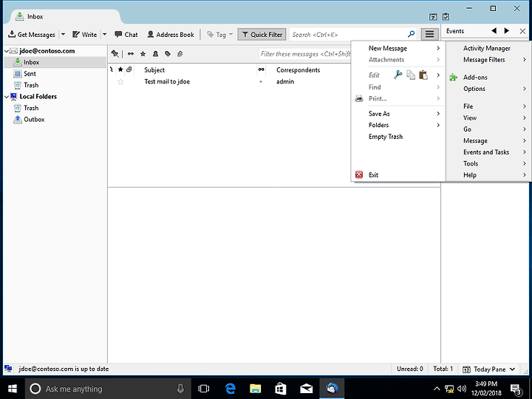Toggle read dot on Test mail row
The height and width of the screenshot is (399, 532).
[261, 82]
